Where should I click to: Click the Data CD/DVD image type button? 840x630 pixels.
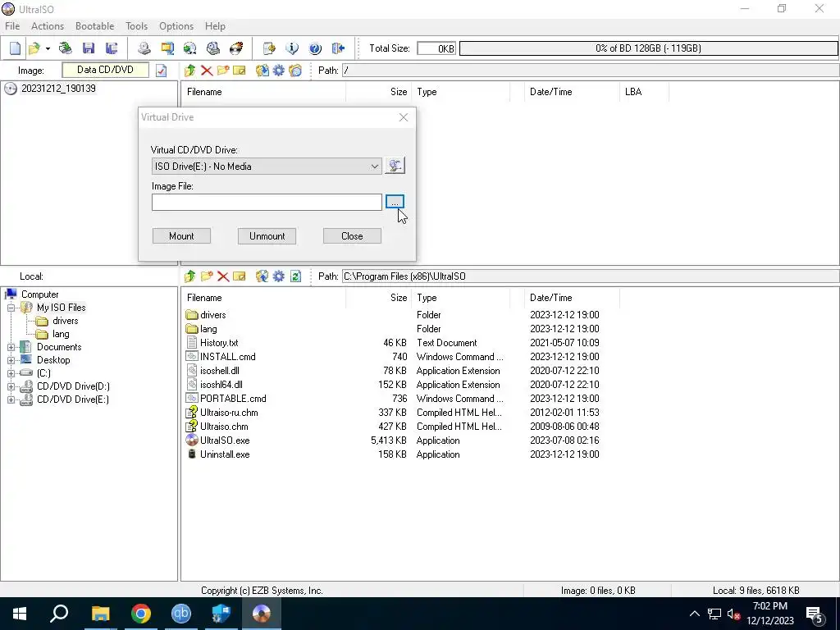coord(106,70)
